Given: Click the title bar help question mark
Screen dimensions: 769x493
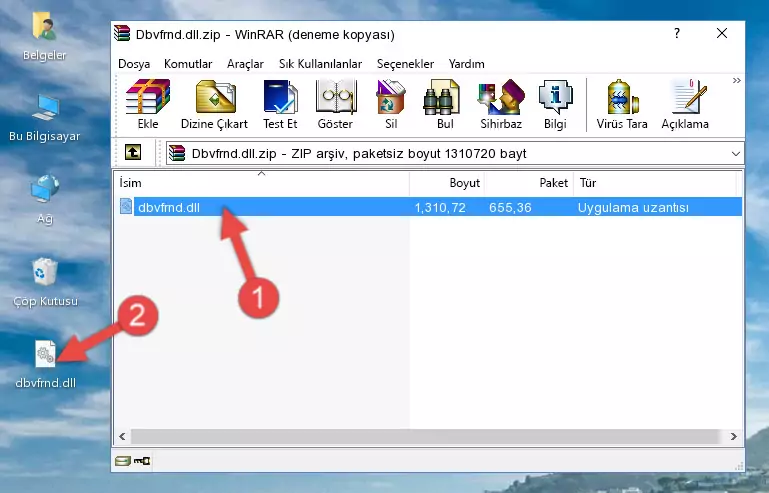Looking at the screenshot, I should 677,33.
